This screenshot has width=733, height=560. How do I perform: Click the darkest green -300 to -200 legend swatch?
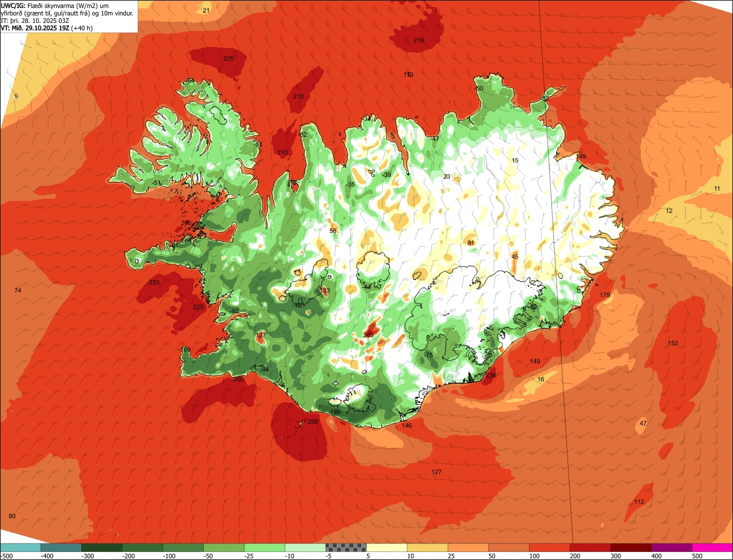[x=102, y=547]
